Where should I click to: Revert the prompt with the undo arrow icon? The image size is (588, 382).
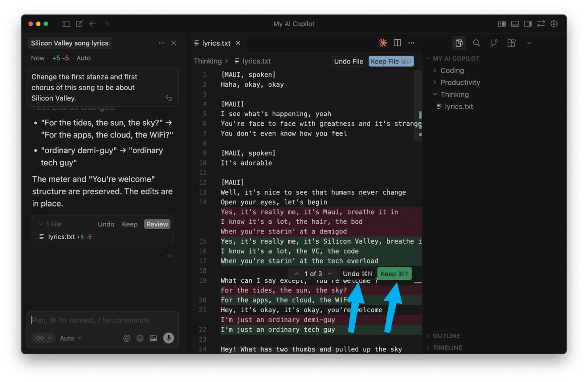169,98
